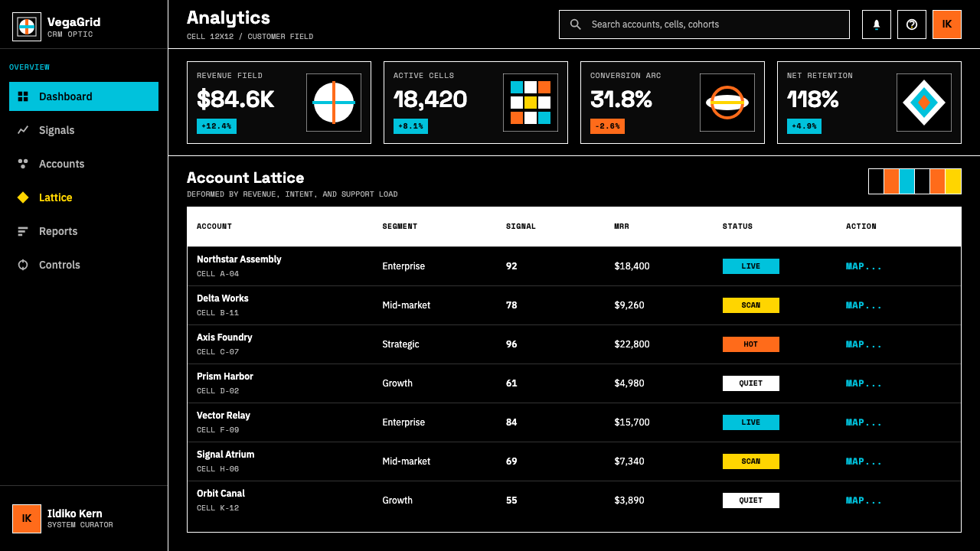
Task: Select the cyan swatch in lattice palette
Action: pyautogui.click(x=907, y=181)
